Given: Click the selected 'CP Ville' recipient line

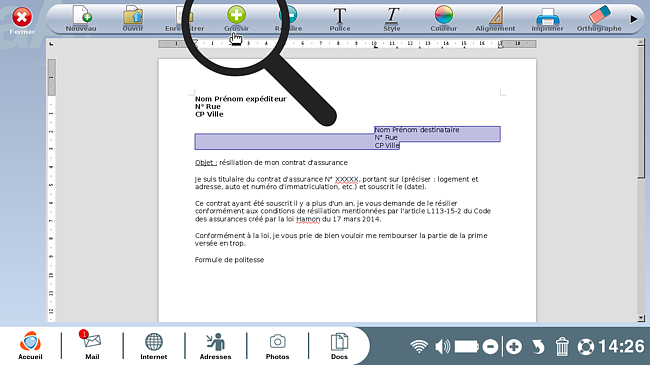Looking at the screenshot, I should (x=387, y=146).
